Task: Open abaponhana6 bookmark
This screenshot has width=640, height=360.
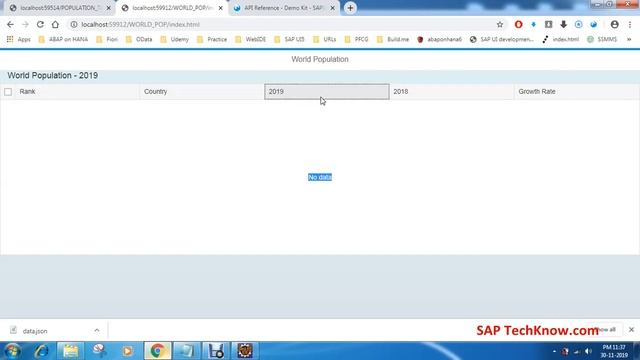Action: [440, 39]
